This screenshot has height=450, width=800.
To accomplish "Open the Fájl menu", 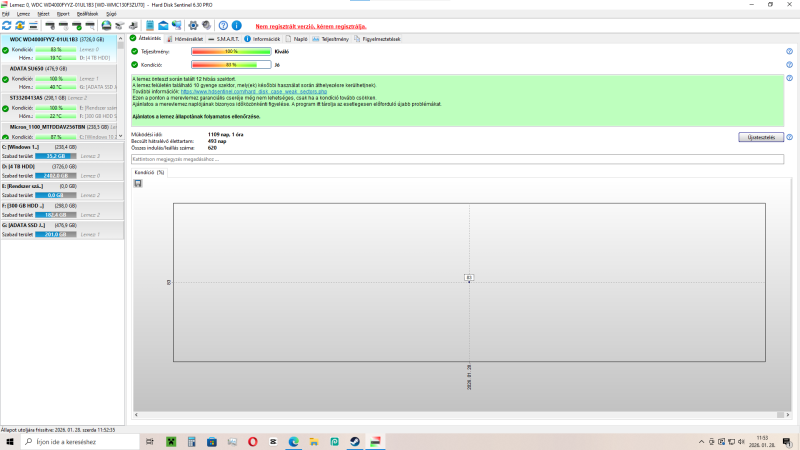I will click(x=6, y=14).
